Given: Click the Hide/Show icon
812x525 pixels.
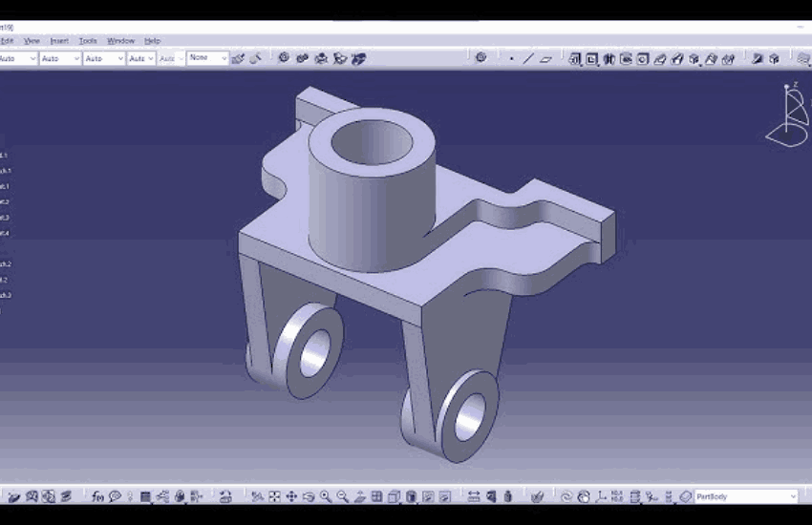Looking at the screenshot, I should tap(428, 496).
